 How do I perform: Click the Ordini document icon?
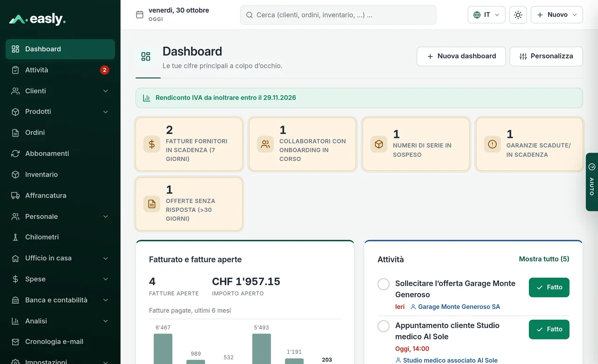tap(15, 133)
